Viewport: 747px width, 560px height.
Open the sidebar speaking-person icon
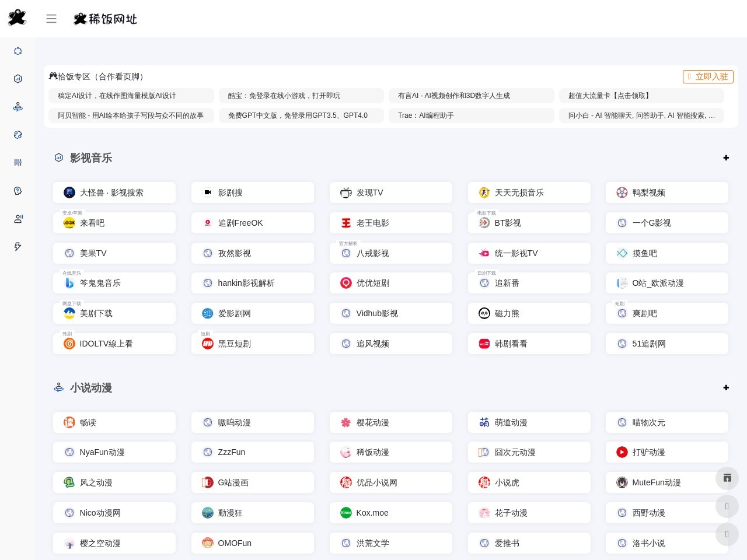18,219
